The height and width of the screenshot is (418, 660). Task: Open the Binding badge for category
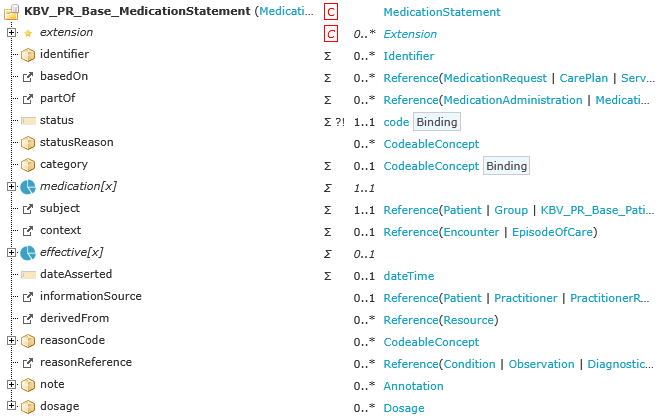(506, 166)
